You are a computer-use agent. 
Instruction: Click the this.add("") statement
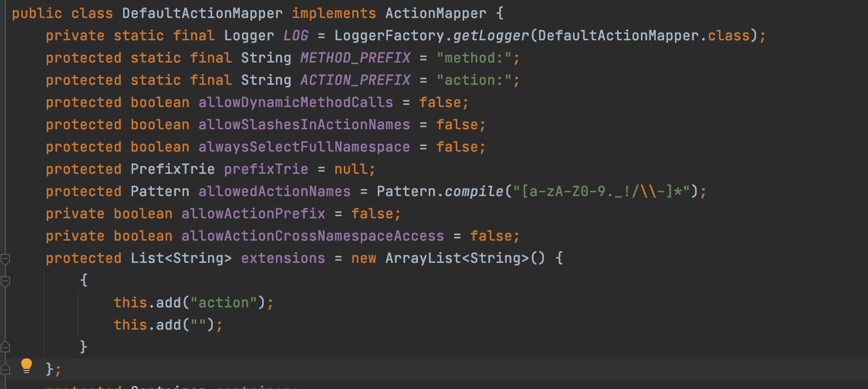(168, 325)
